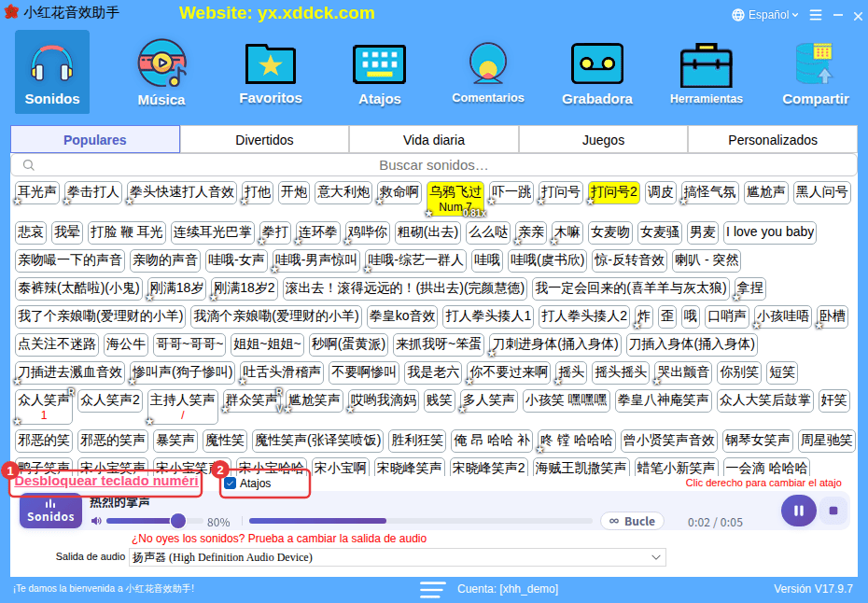Viewport: 868px width, 603px height.
Task: Open the Favoritos star folder
Action: click(271, 72)
